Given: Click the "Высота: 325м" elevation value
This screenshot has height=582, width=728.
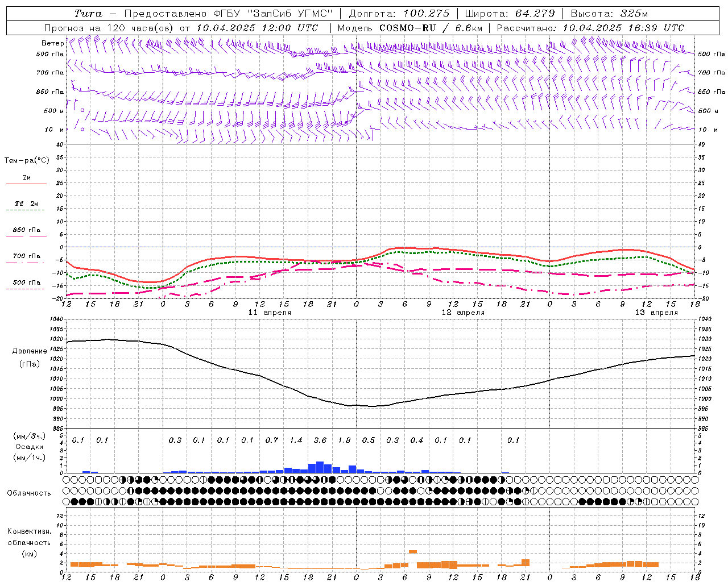Looking at the screenshot, I should (609, 14).
